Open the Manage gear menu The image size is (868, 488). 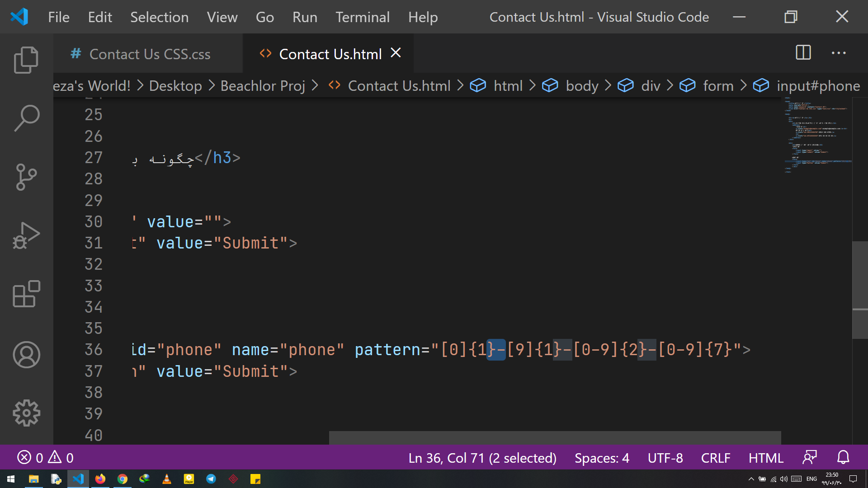point(26,413)
